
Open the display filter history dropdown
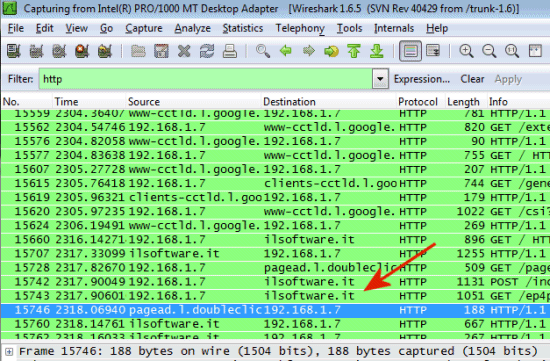[380, 79]
